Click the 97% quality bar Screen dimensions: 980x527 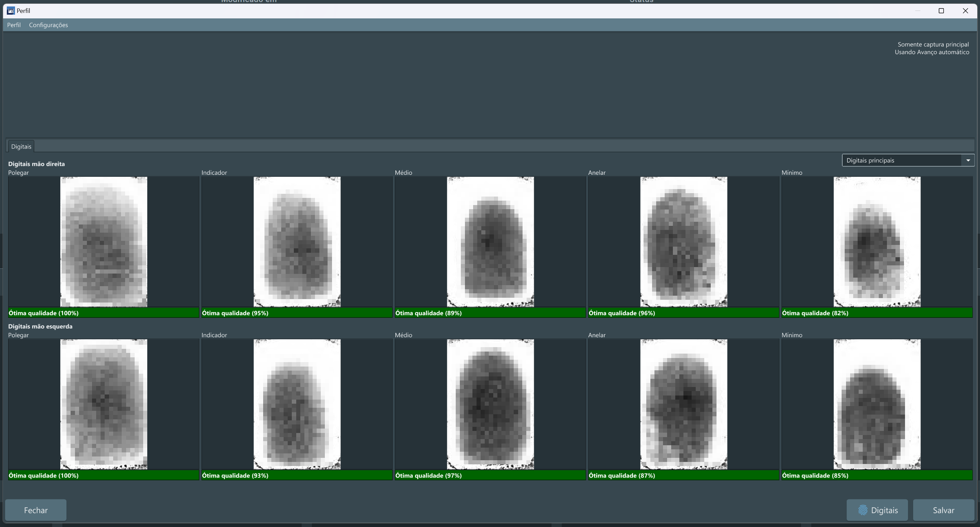click(490, 475)
